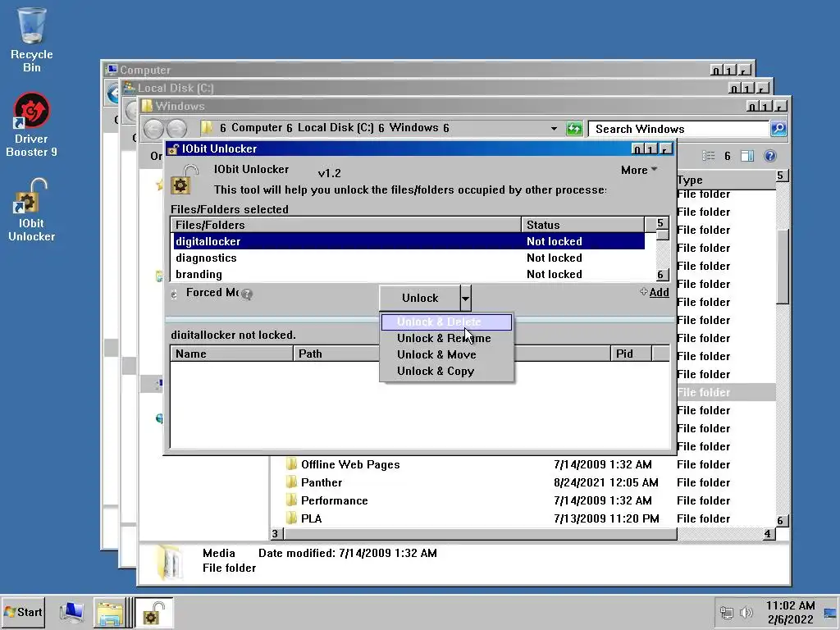Click the Show Desktop monitor icon in taskbar

point(71,612)
